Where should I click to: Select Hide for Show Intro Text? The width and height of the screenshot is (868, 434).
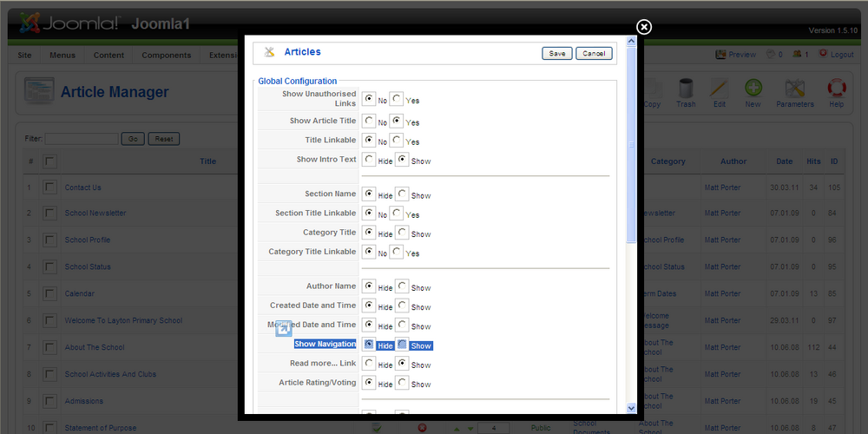click(369, 160)
